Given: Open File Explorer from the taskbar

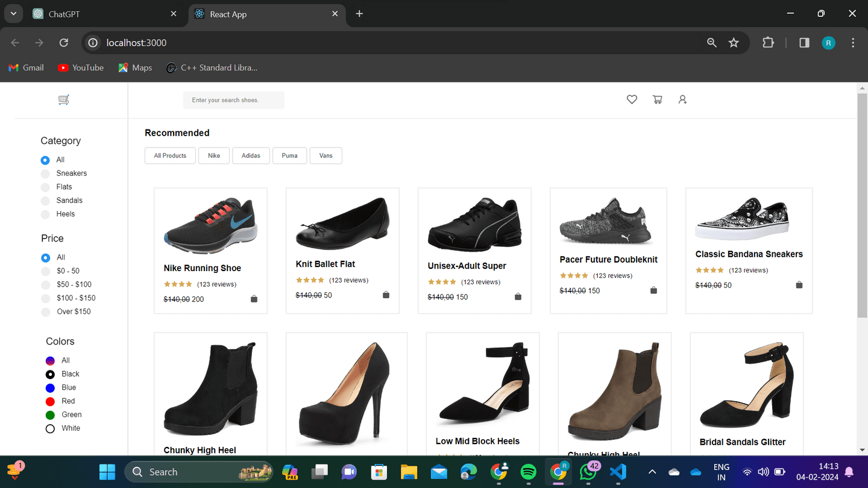Looking at the screenshot, I should point(409,472).
